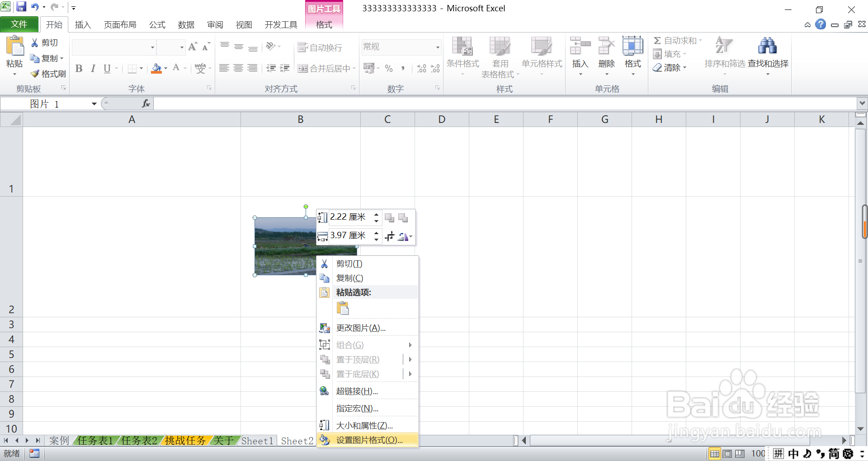
Task: Click the font color A button
Action: coord(176,68)
